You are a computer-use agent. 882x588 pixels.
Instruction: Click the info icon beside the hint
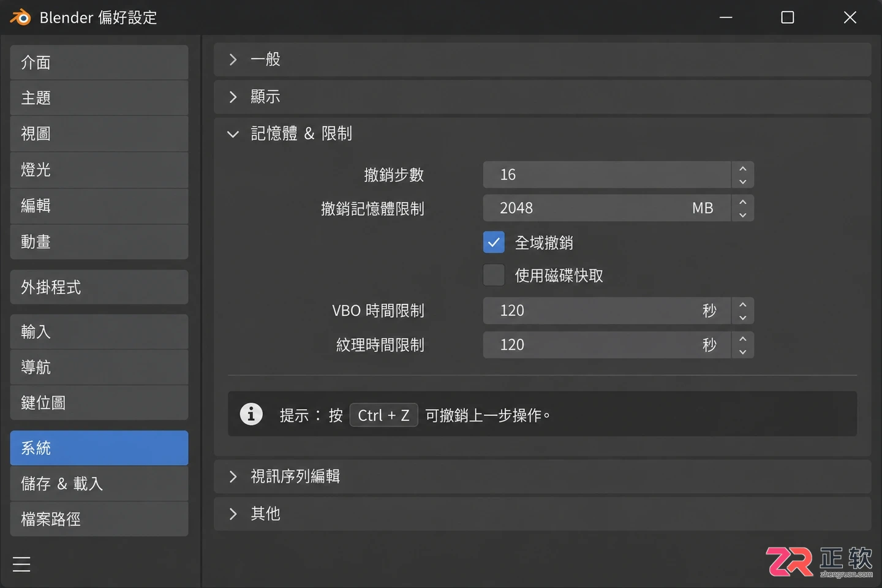pyautogui.click(x=251, y=414)
